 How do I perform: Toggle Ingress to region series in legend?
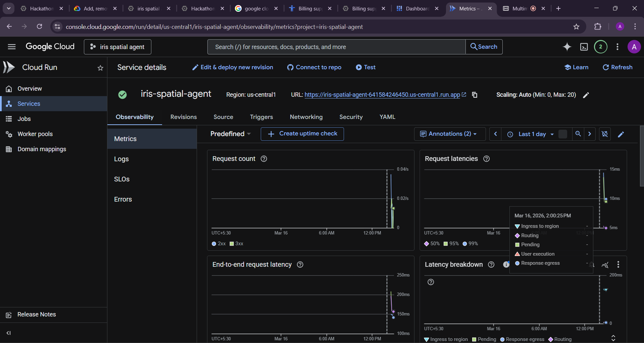[x=446, y=339]
